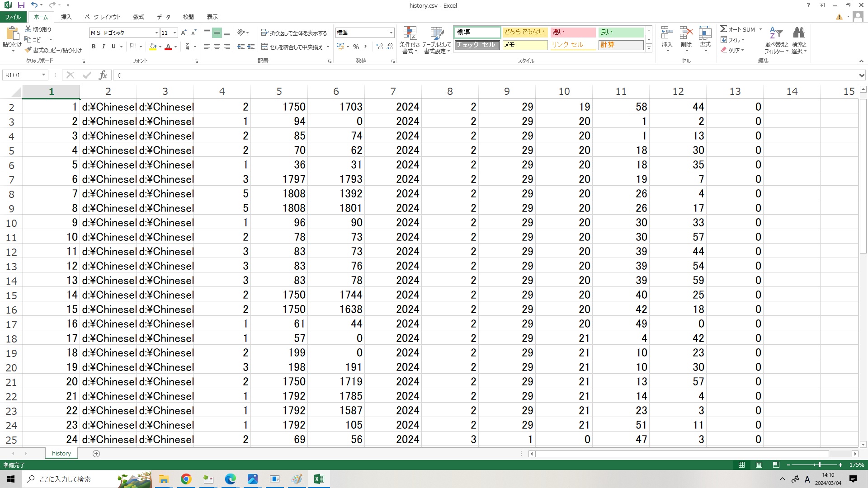Image resolution: width=868 pixels, height=488 pixels.
Task: Click the AutoSum sigma icon
Action: tap(724, 29)
